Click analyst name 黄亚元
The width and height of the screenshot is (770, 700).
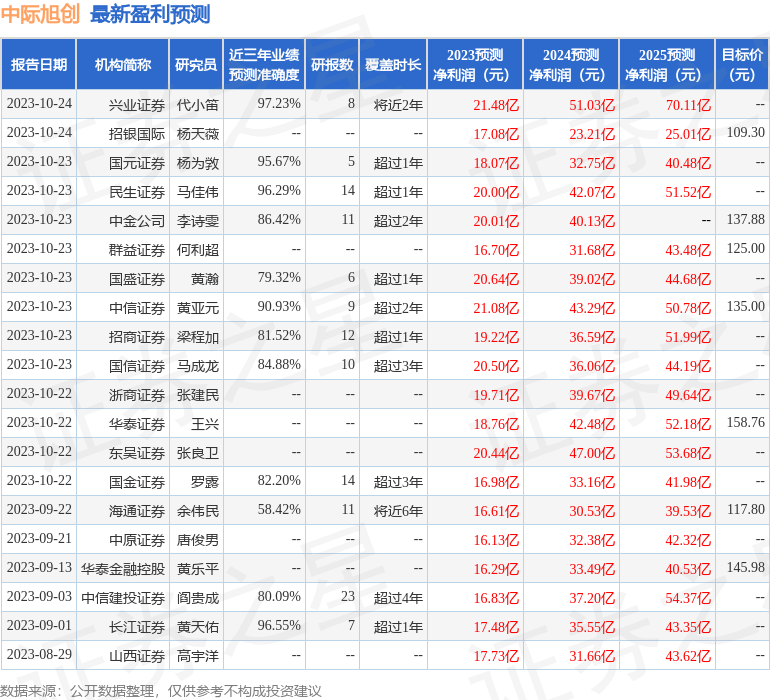(x=197, y=308)
